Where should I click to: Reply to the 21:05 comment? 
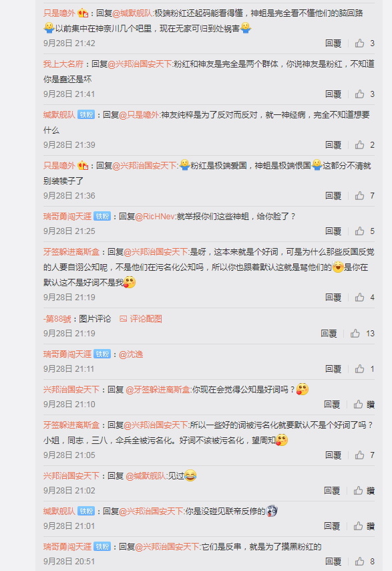click(x=333, y=455)
